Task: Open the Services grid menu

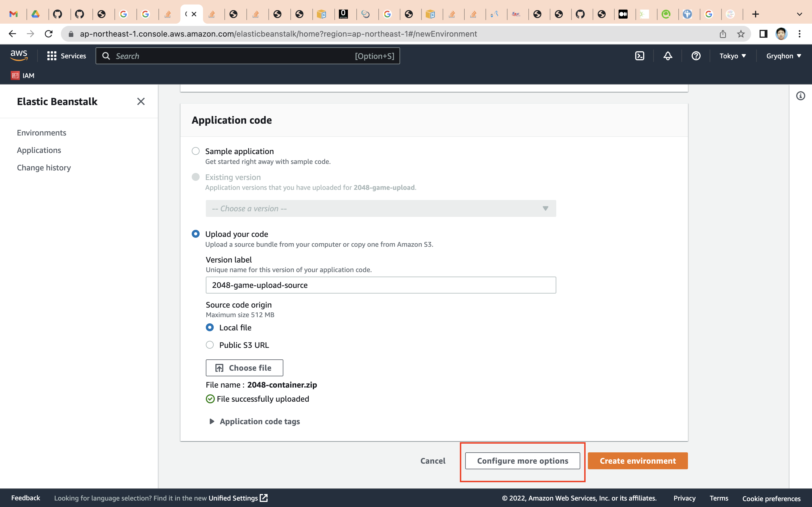Action: click(x=52, y=56)
